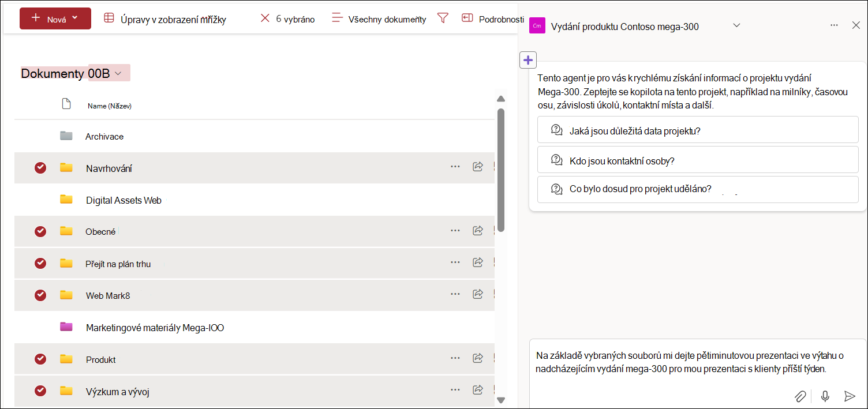Open more actions for Přejít na plán trhu
868x409 pixels.
click(455, 262)
